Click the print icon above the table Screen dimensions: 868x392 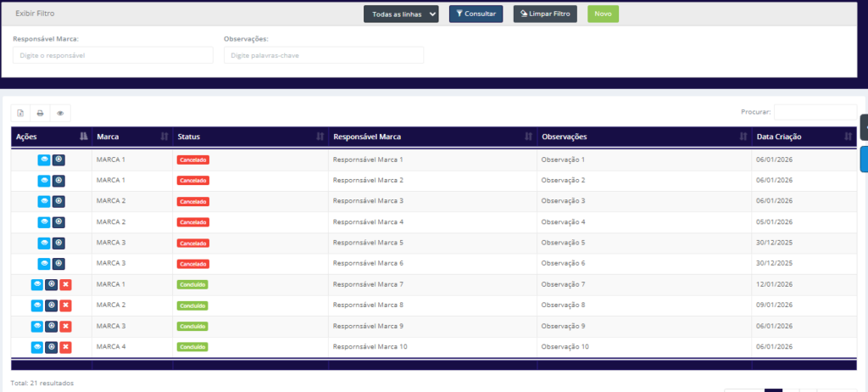[40, 113]
